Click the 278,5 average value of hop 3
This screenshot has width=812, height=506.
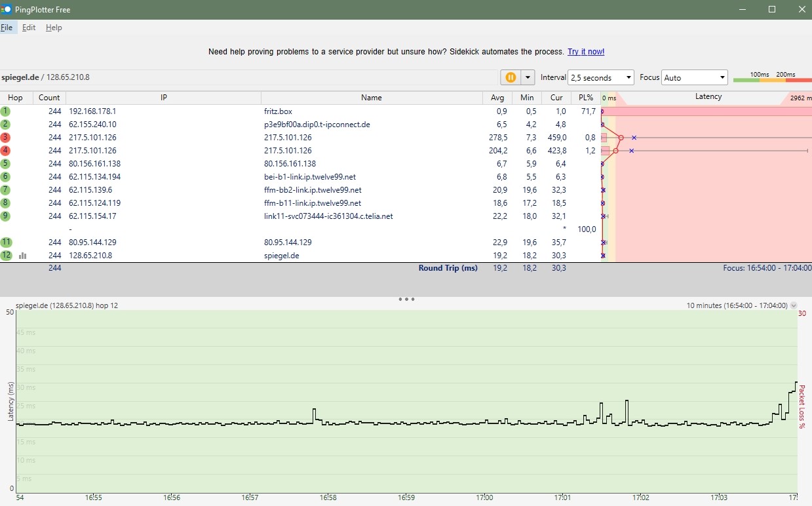point(498,138)
